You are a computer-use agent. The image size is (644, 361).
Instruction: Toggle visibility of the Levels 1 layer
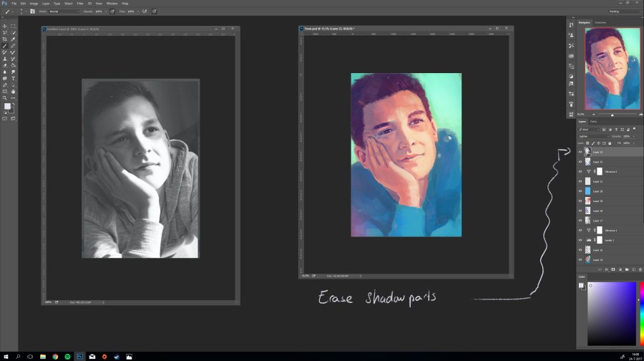[x=580, y=240]
